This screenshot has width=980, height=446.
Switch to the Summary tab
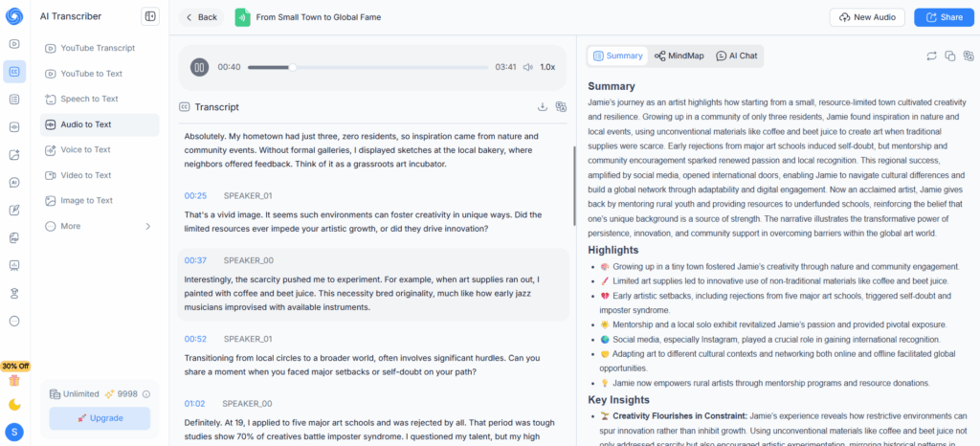(617, 56)
